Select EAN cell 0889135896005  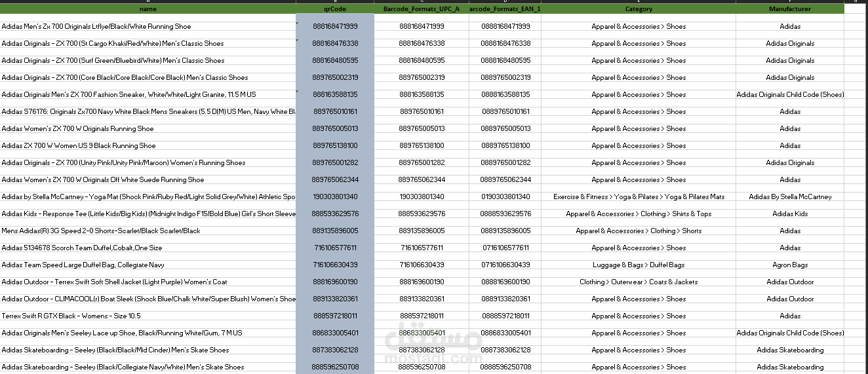(505, 231)
